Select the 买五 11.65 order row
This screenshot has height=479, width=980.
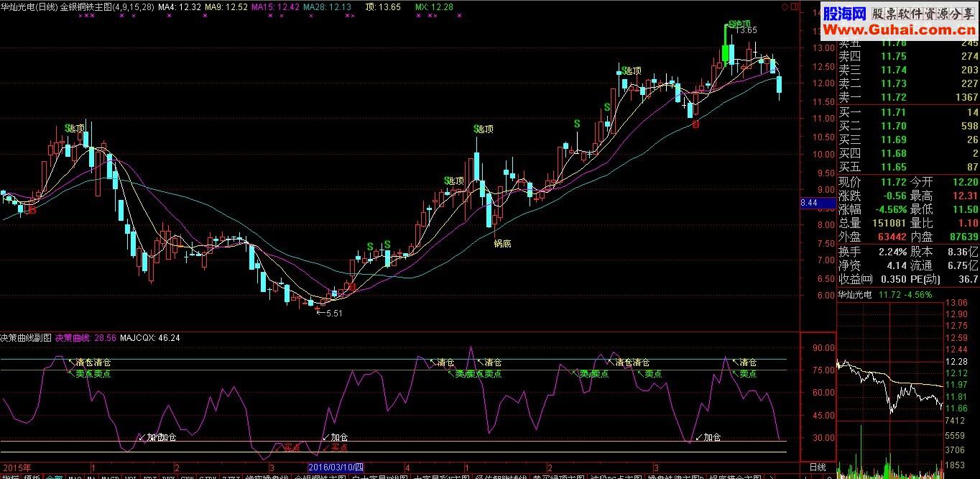coord(908,167)
